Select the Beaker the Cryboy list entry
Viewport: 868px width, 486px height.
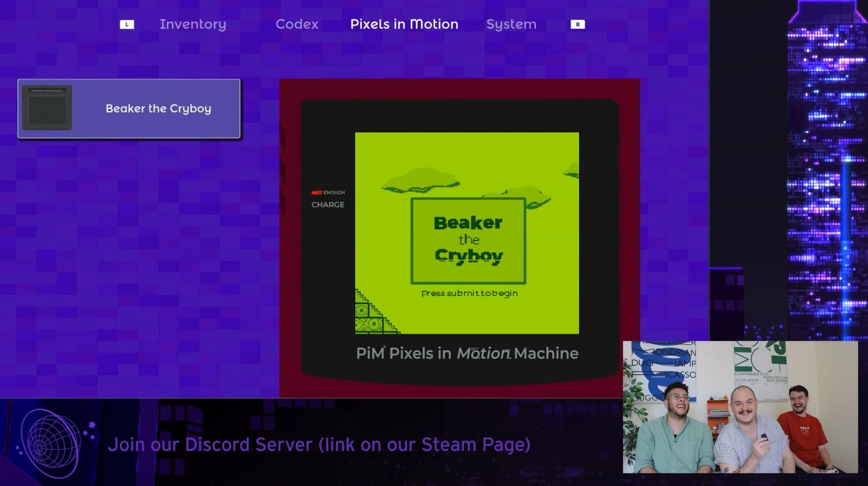pos(158,109)
